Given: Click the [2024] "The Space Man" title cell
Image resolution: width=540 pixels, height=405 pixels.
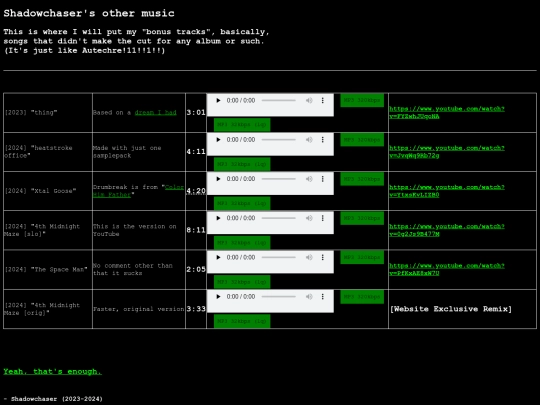Looking at the screenshot, I should (x=48, y=270).
